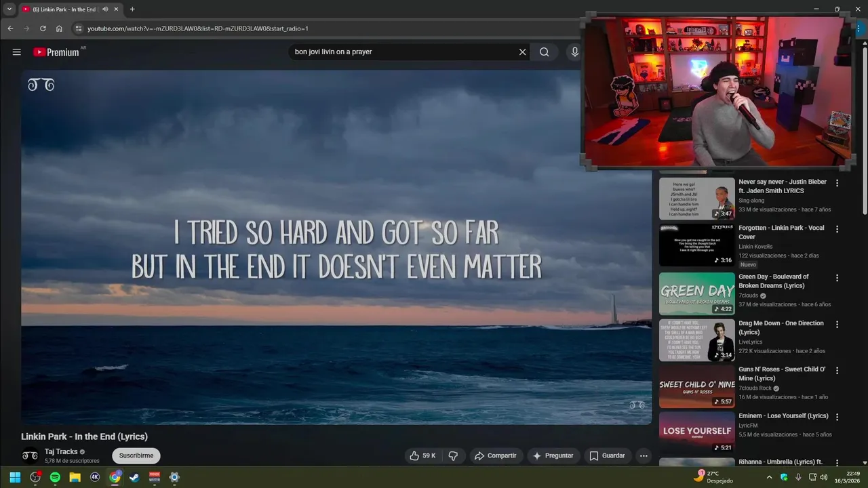The image size is (868, 488).
Task: Open the Green Day Boulevard thumbnail
Action: pyautogui.click(x=697, y=293)
